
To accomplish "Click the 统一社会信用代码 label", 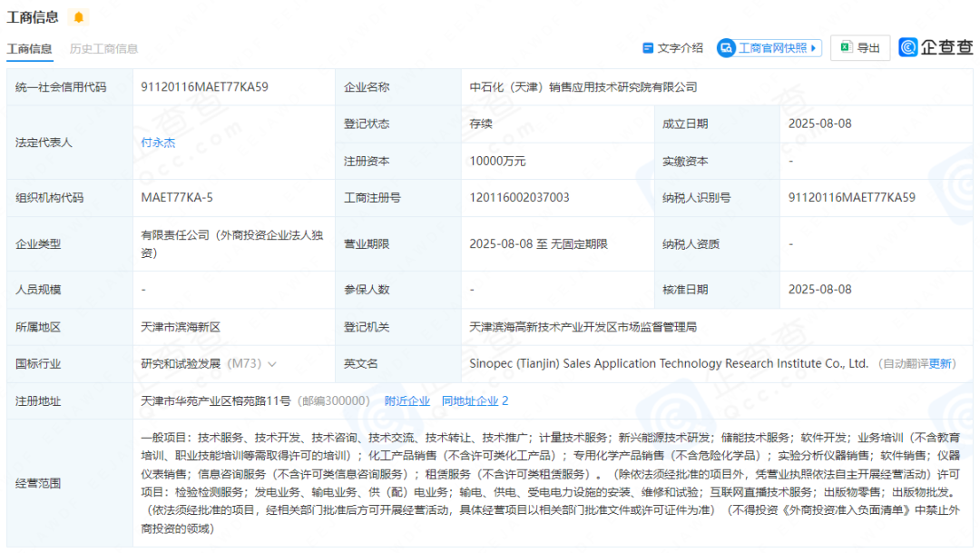I will [61, 87].
